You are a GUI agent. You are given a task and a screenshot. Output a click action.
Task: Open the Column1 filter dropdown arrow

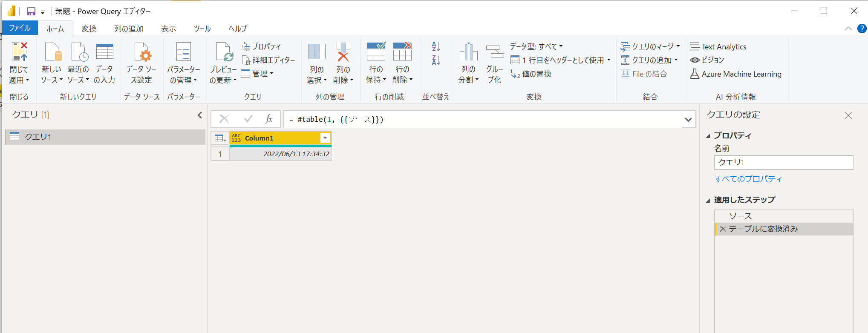point(325,138)
